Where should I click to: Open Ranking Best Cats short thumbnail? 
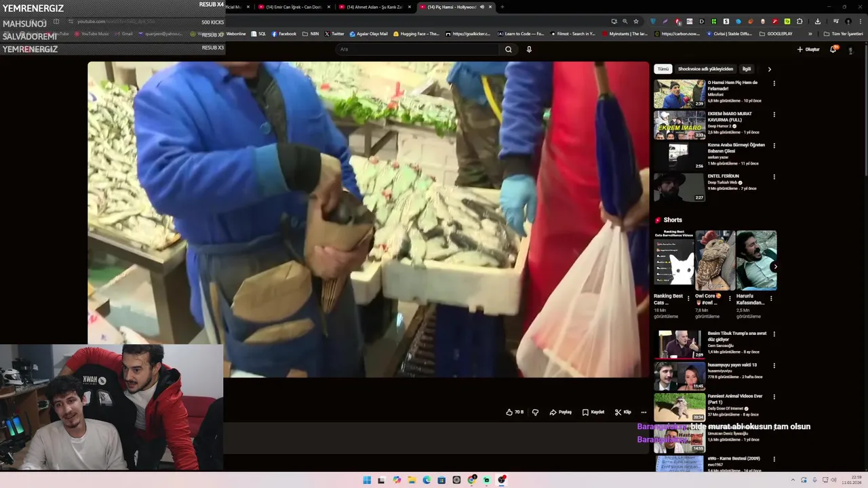pyautogui.click(x=674, y=260)
